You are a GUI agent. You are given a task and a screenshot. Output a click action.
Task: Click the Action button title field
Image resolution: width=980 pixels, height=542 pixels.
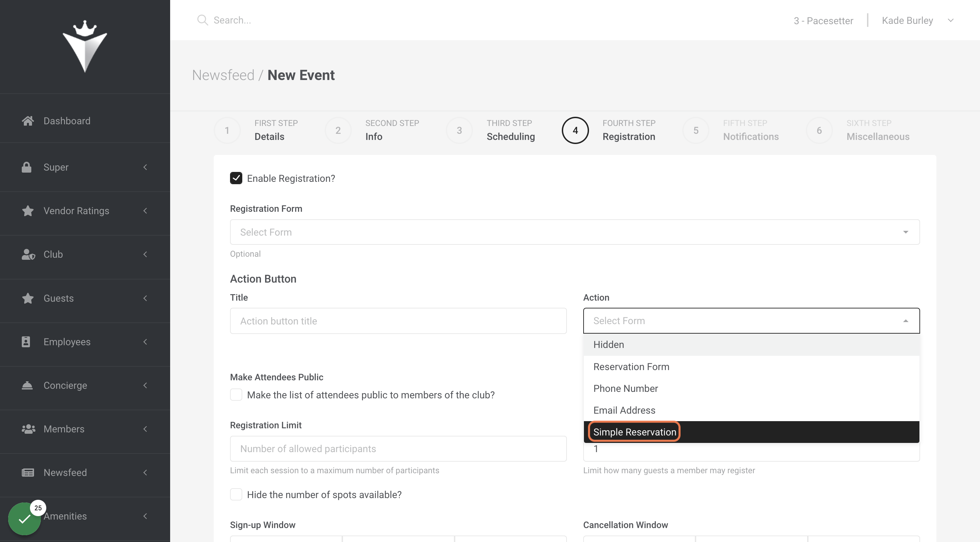click(398, 321)
